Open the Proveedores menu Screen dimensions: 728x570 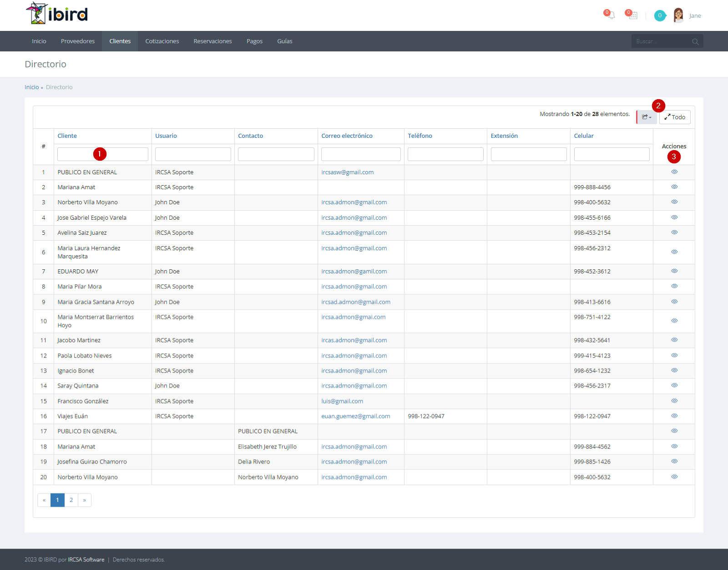[78, 41]
